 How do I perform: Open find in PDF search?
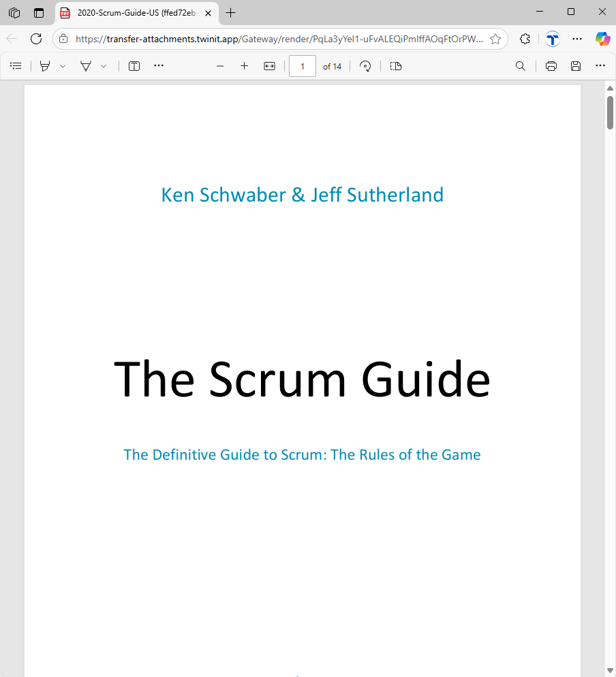pyautogui.click(x=521, y=66)
